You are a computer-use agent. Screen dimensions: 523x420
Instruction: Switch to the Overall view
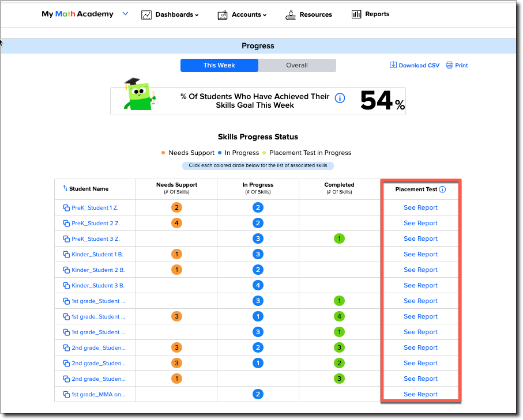[297, 65]
